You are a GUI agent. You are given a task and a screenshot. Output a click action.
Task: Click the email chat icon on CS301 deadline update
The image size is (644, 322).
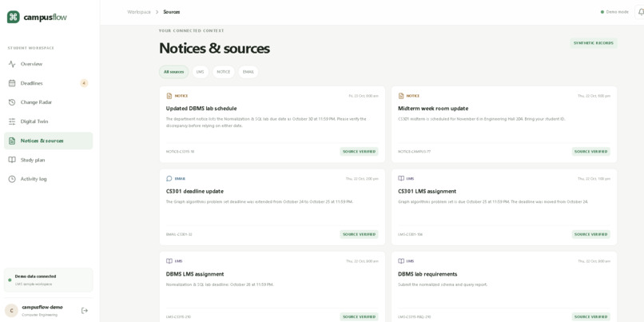pyautogui.click(x=169, y=179)
